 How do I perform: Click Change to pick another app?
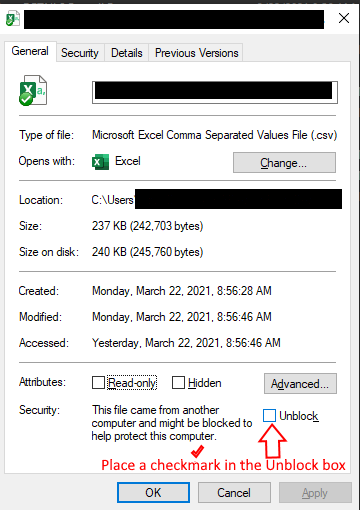[284, 163]
